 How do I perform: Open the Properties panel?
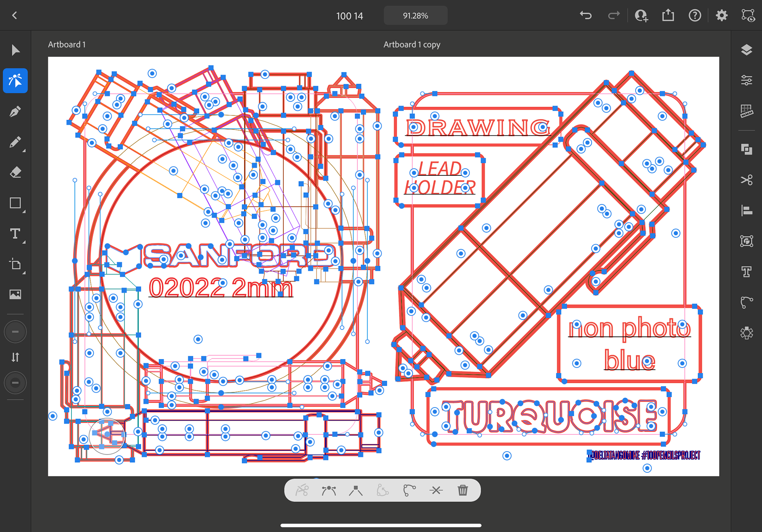pos(747,81)
